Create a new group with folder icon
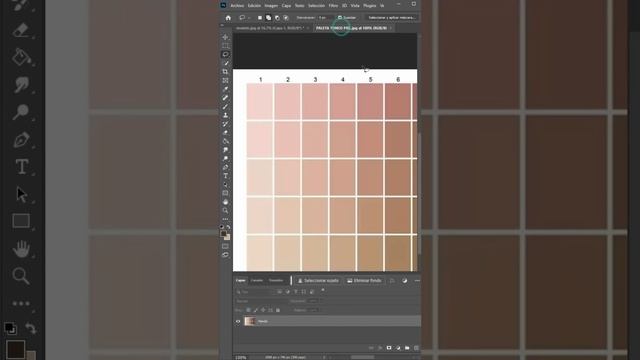This screenshot has height=360, width=640. click(x=407, y=348)
